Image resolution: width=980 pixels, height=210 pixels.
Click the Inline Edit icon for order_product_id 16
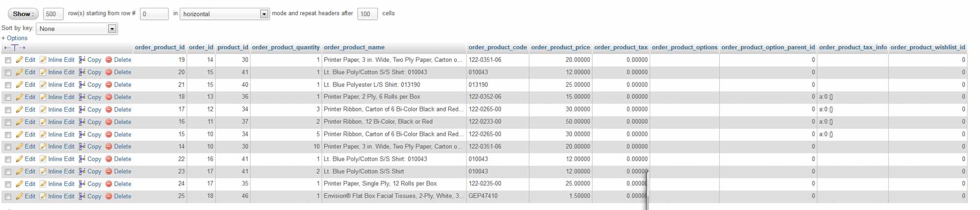(43, 122)
